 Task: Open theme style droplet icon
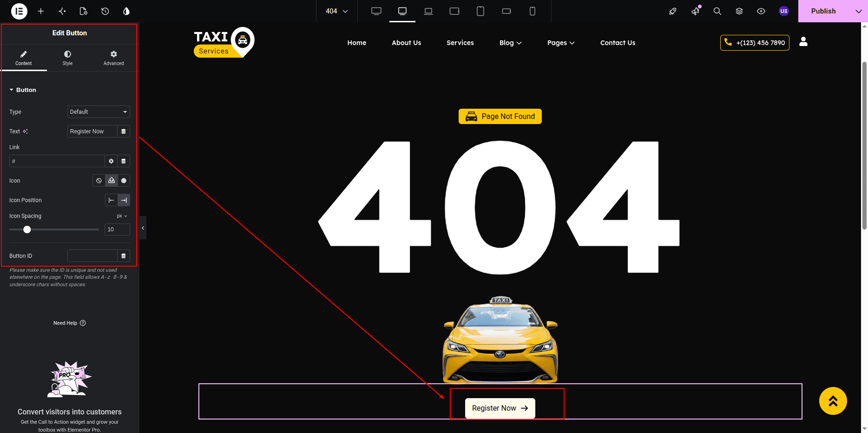tap(126, 11)
